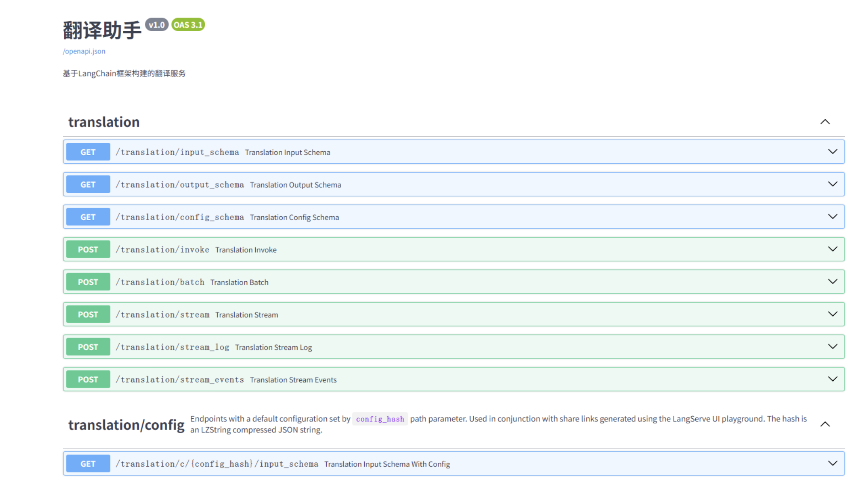
Task: Click the OAS 3.1 version badge
Action: tap(188, 25)
